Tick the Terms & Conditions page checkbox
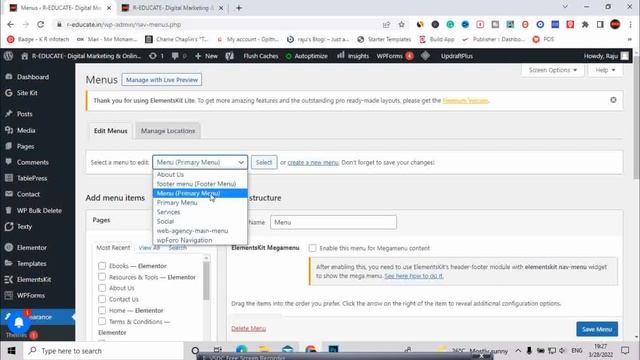This screenshot has height=360, width=640. pos(102,321)
